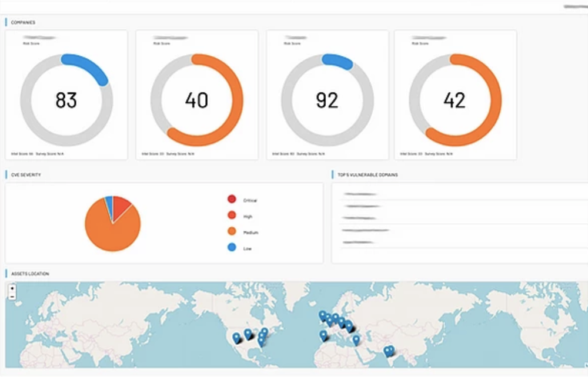588x377 pixels.
Task: Toggle the Medium legend item
Action: pos(243,232)
